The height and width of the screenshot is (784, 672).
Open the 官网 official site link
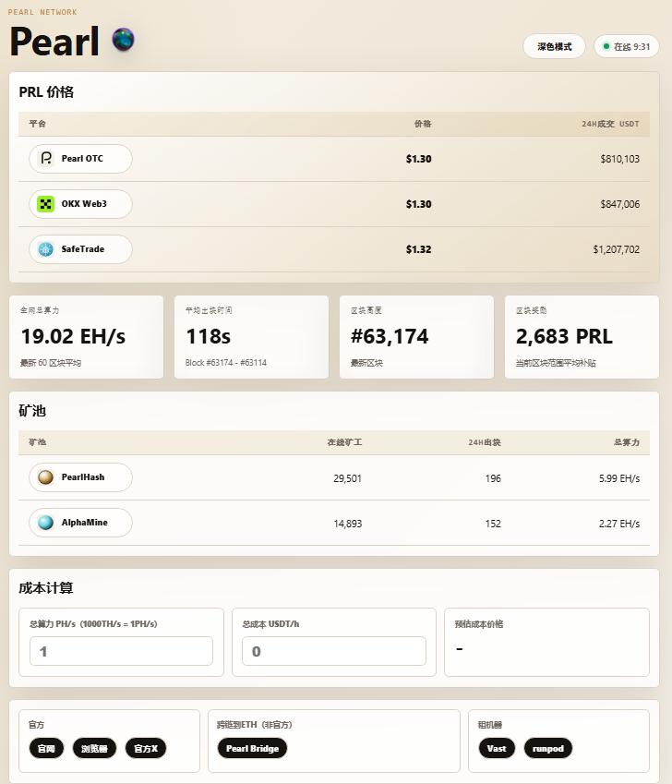pyautogui.click(x=46, y=749)
